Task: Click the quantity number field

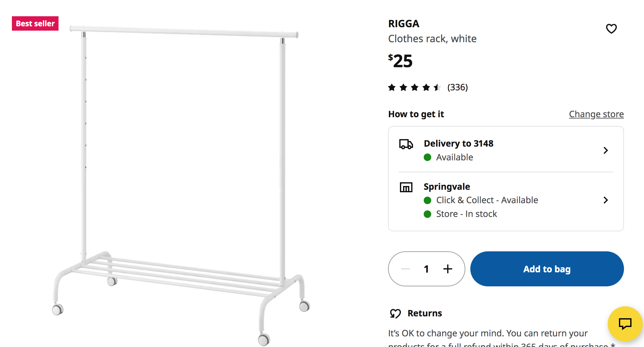Action: click(426, 269)
